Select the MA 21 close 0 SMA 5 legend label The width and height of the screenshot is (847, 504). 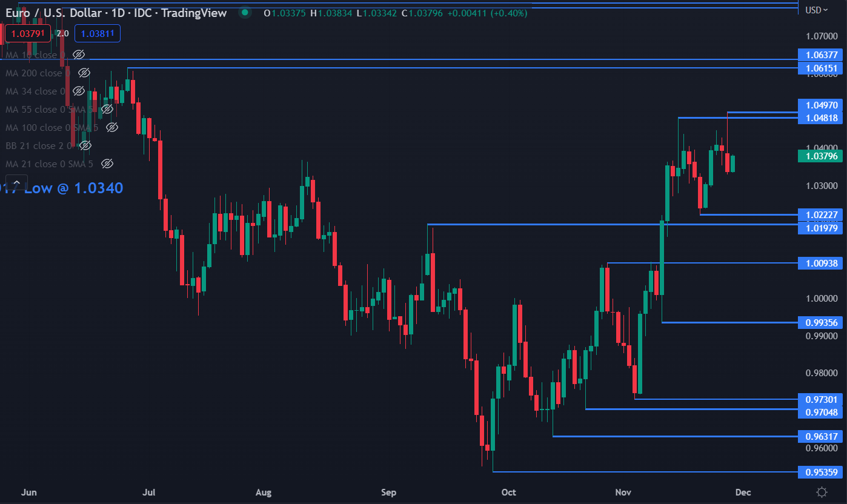[x=49, y=164]
